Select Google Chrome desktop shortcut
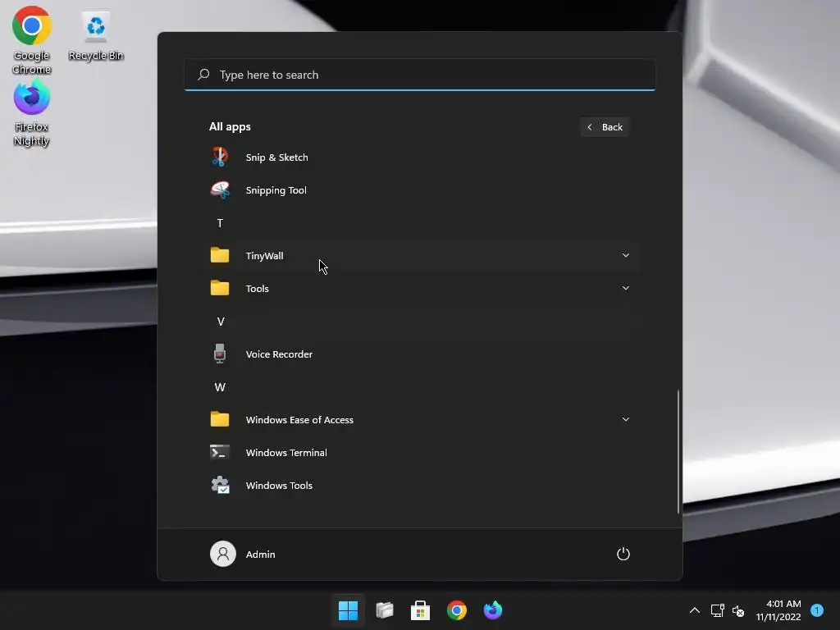This screenshot has height=630, width=840. click(32, 40)
